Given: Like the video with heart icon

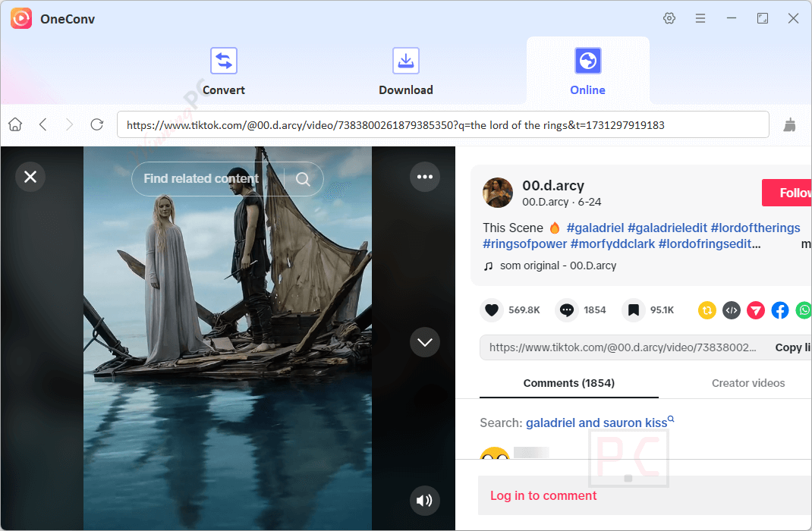Looking at the screenshot, I should (x=492, y=310).
